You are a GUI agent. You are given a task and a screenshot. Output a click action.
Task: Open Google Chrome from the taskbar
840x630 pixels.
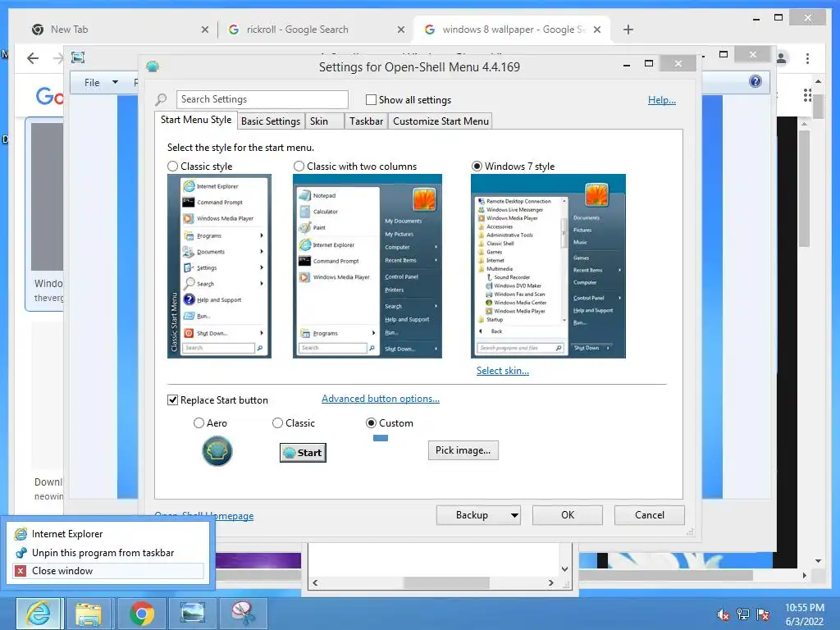point(141,614)
